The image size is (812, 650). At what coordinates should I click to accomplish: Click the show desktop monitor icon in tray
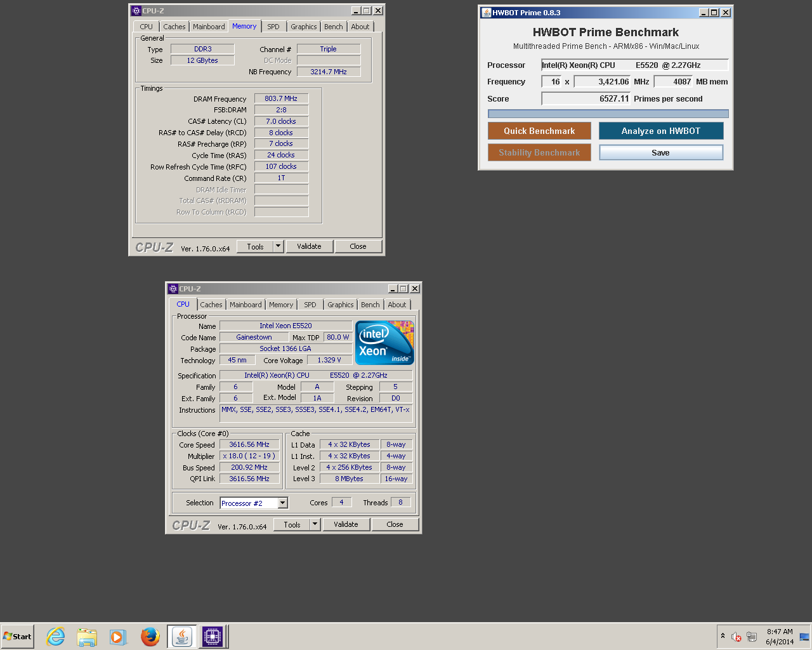point(804,637)
